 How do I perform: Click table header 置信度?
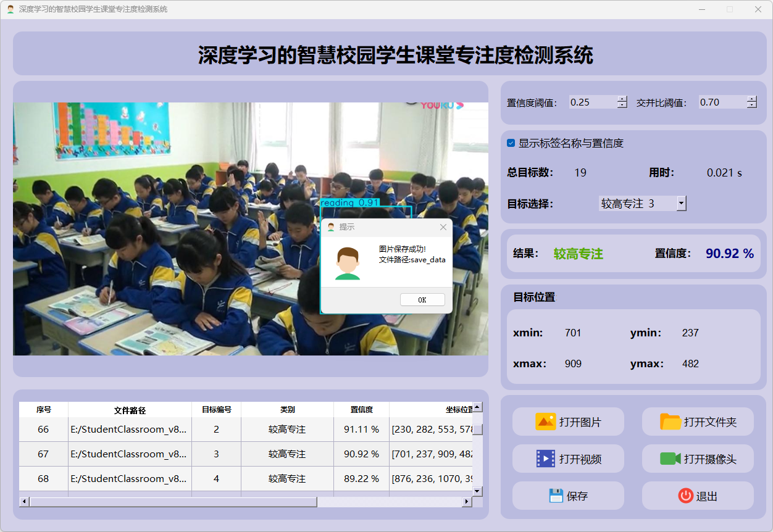pos(361,410)
